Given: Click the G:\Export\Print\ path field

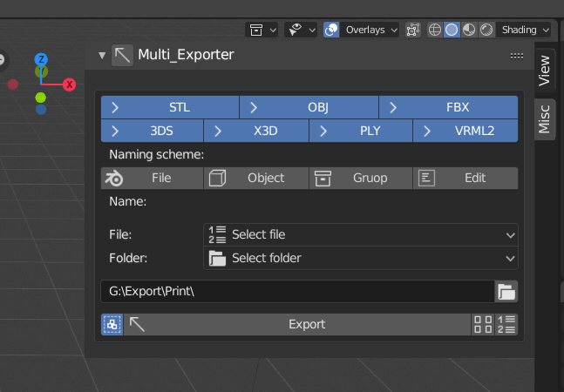Looking at the screenshot, I should point(296,291).
